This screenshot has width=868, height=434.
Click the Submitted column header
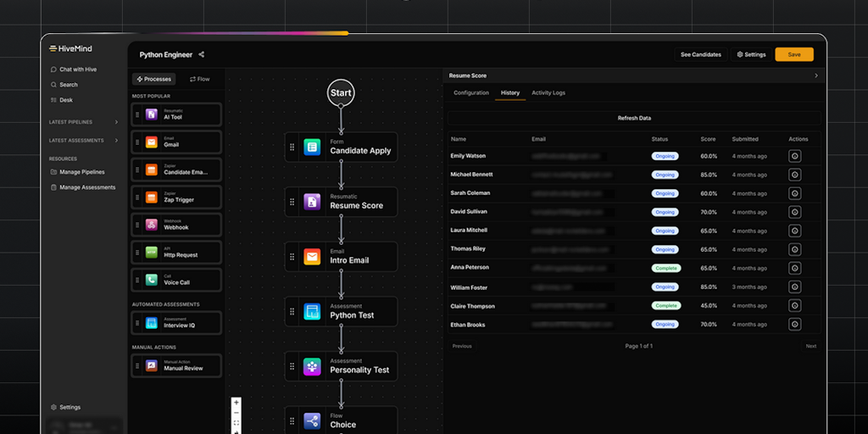click(745, 140)
